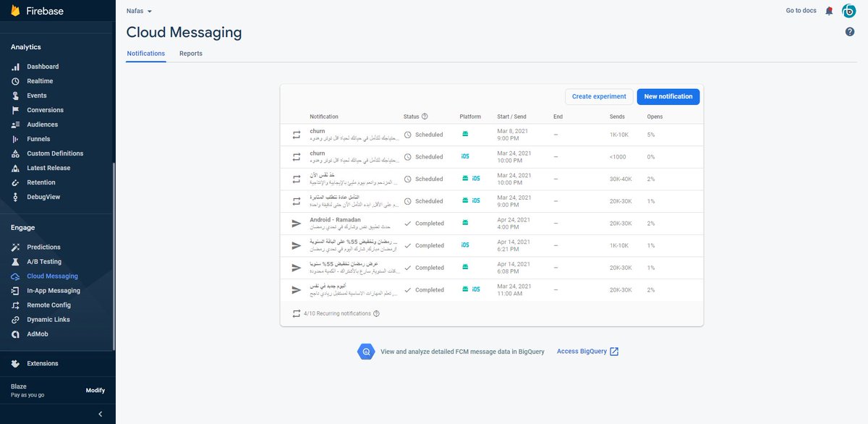Viewport: 868px width, 424px height.
Task: Click the Analytics section heading
Action: pos(26,47)
